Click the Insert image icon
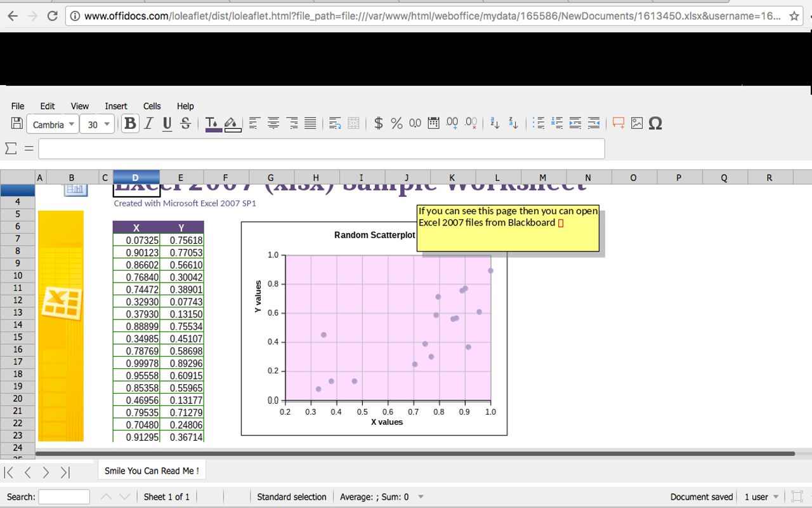This screenshot has width=812, height=508. 637,124
